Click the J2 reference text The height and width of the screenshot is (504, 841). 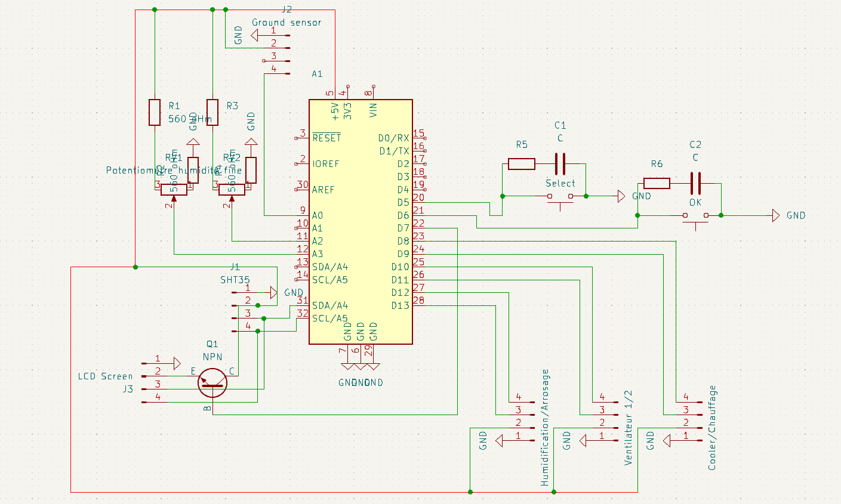(287, 10)
